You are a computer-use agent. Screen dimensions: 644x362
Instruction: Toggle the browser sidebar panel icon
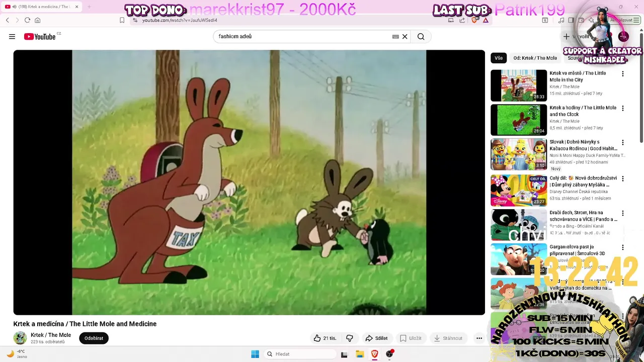(571, 20)
